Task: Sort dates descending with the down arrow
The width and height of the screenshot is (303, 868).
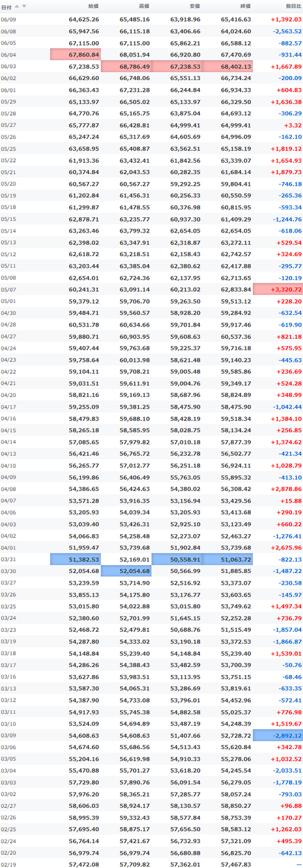Action: [x=24, y=6]
